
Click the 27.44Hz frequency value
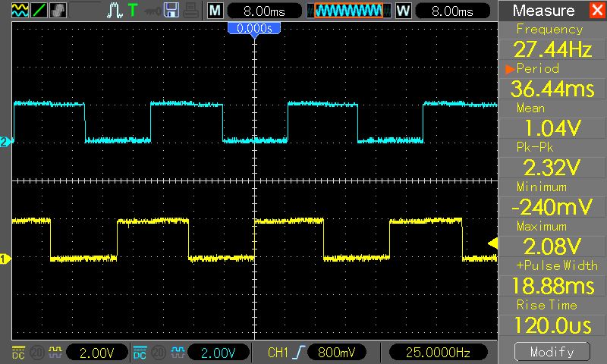click(x=553, y=49)
